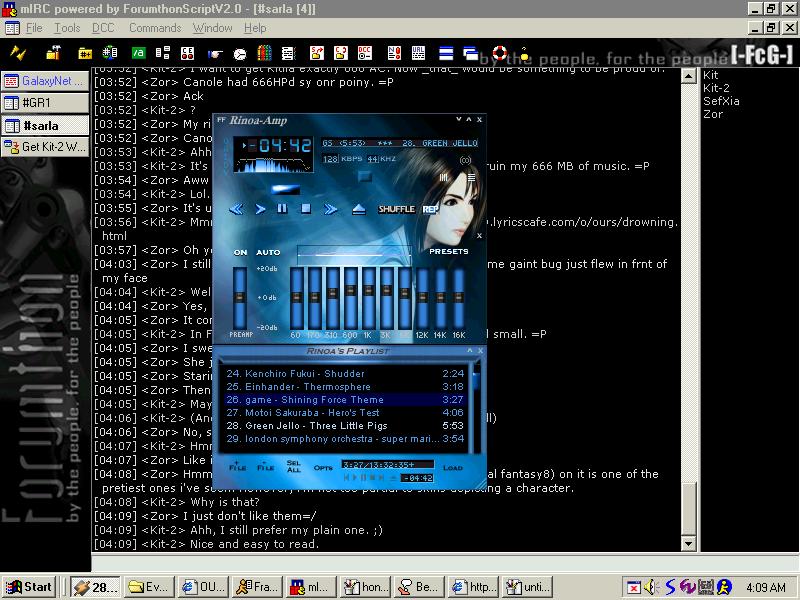Click the PREAMP slider

click(240, 297)
